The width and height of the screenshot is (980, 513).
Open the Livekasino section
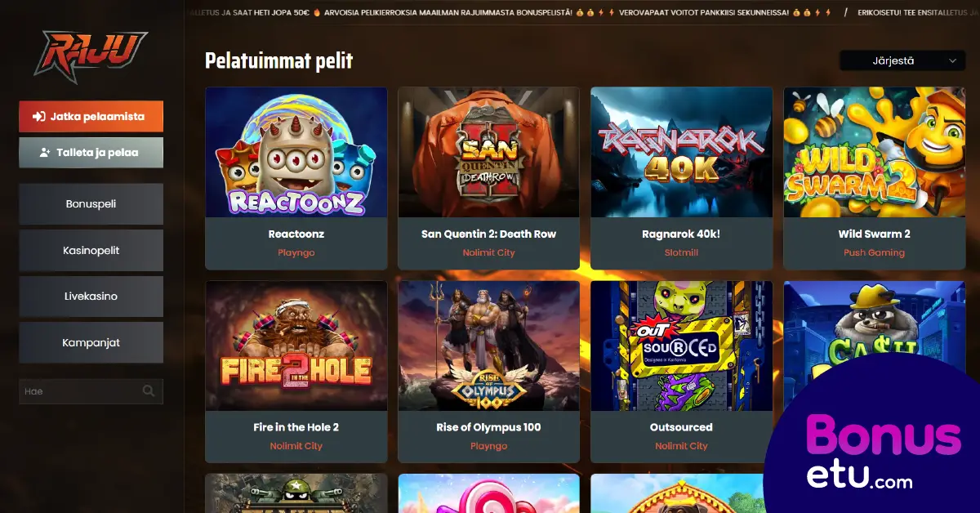click(91, 297)
